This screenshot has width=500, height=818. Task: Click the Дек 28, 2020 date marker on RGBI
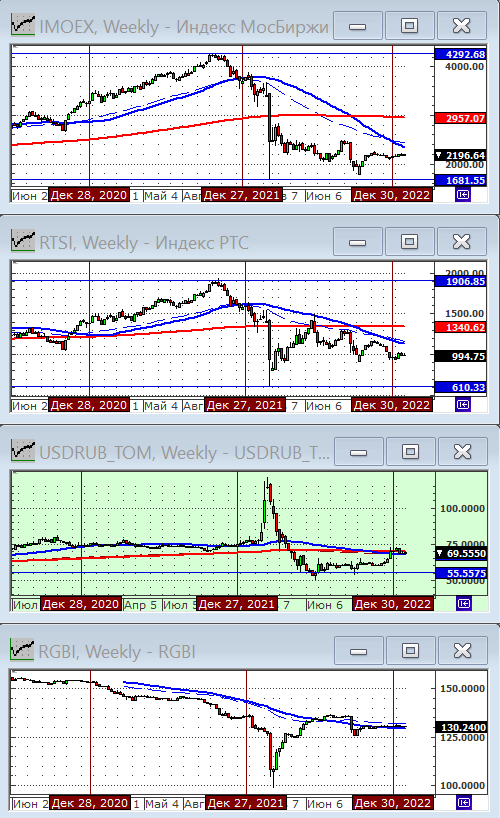click(90, 803)
